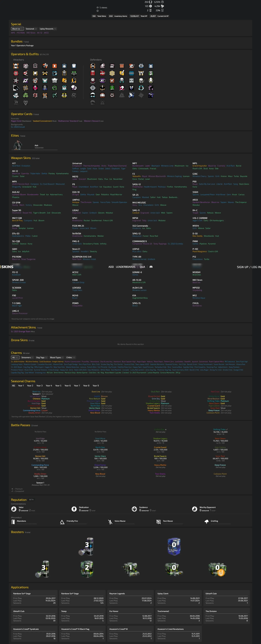Click the info icon below views count
This screenshot has width=261, height=644.
97,11
